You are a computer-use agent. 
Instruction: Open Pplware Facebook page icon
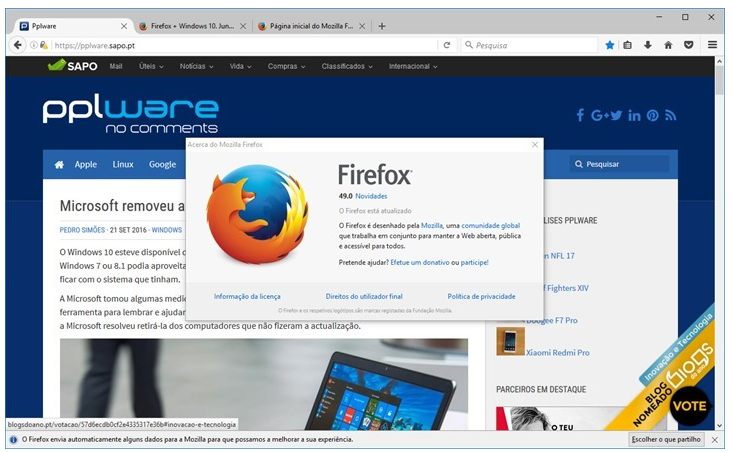[580, 115]
